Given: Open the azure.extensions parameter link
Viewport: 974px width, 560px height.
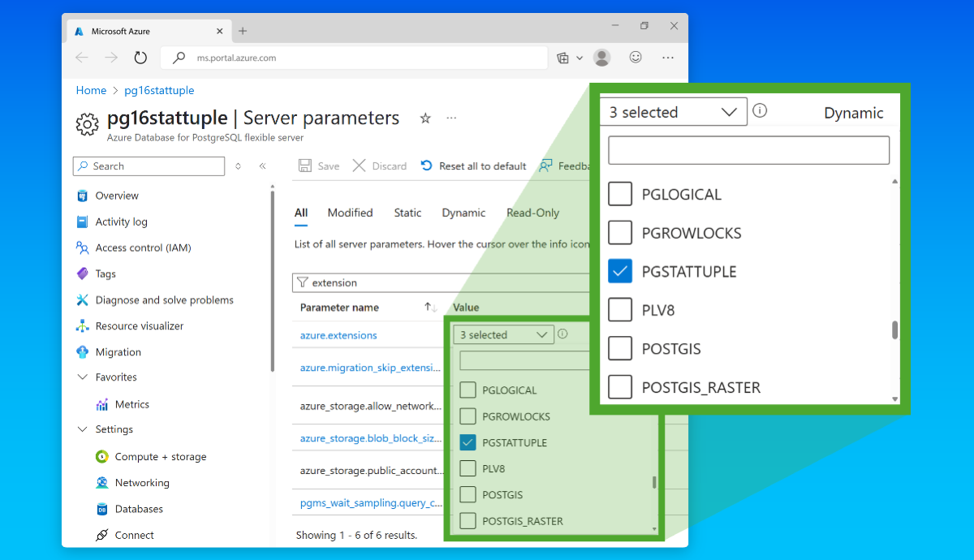Looking at the screenshot, I should pyautogui.click(x=338, y=335).
